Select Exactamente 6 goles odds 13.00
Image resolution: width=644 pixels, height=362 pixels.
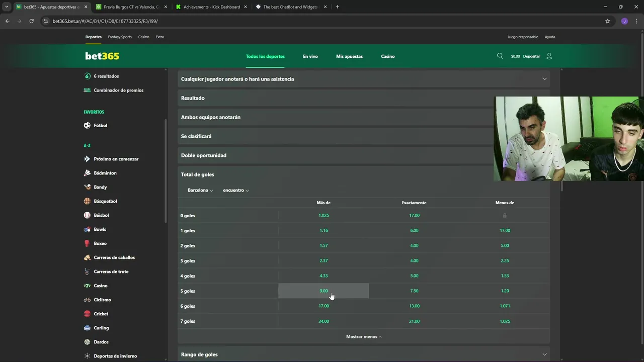(x=414, y=306)
